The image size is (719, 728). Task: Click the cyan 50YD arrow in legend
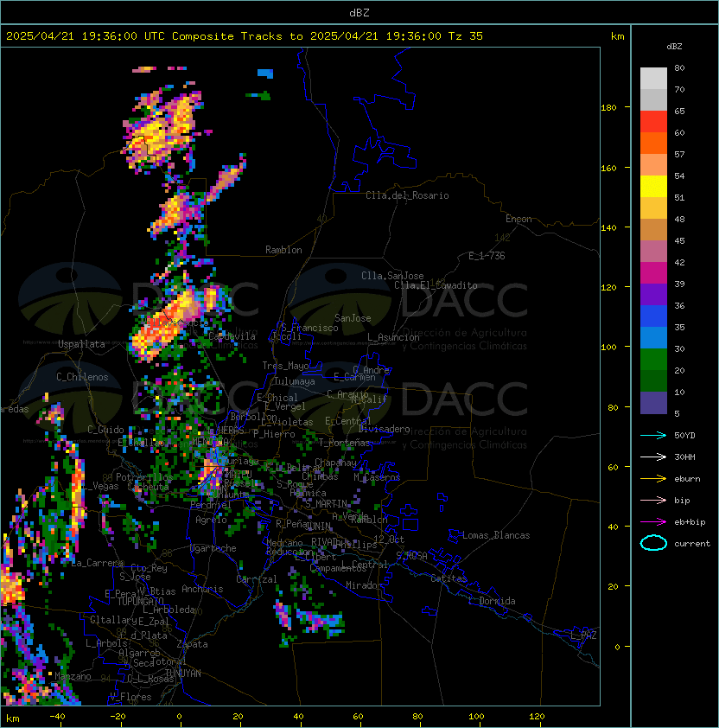[653, 436]
